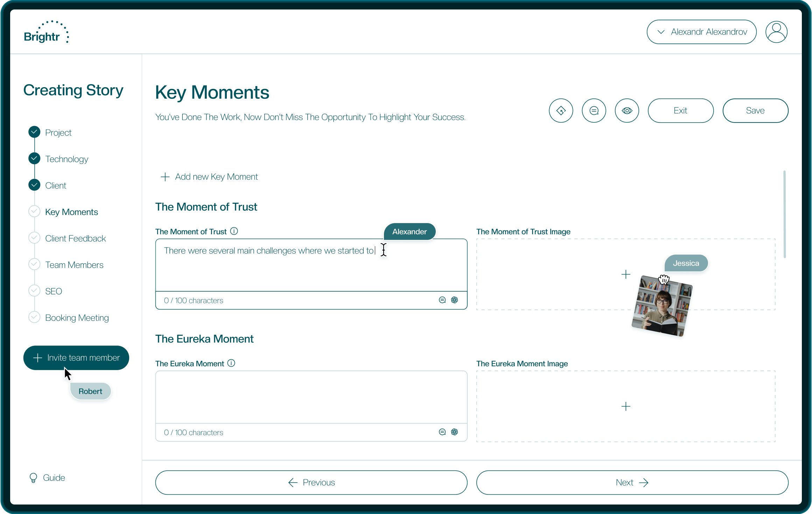Click the Invite team member button
The width and height of the screenshot is (812, 514).
tap(76, 357)
